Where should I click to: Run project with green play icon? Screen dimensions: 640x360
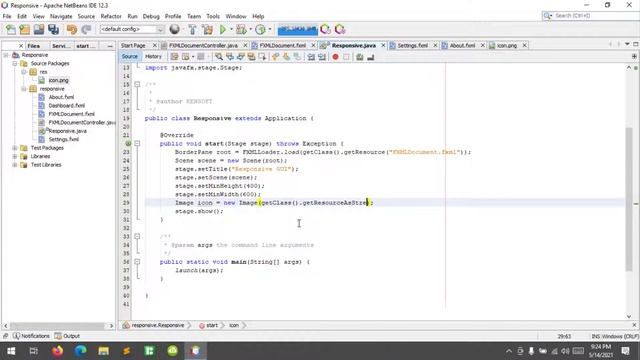223,29
